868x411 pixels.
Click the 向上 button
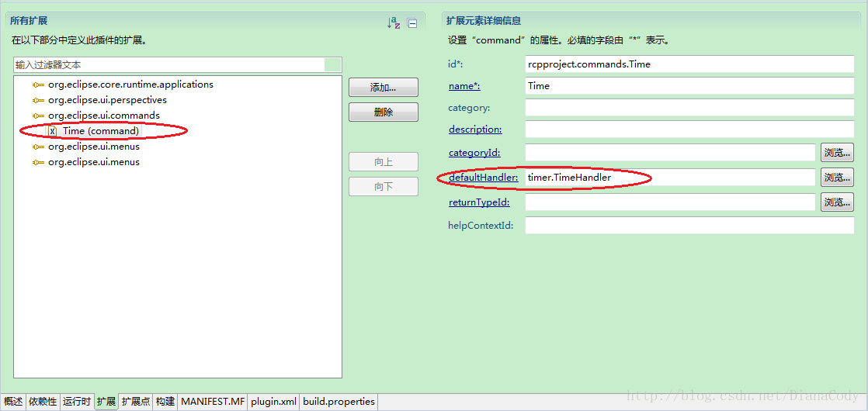tap(383, 162)
